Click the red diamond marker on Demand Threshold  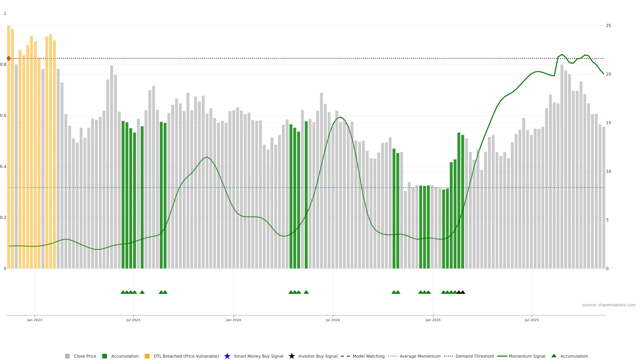pos(9,58)
